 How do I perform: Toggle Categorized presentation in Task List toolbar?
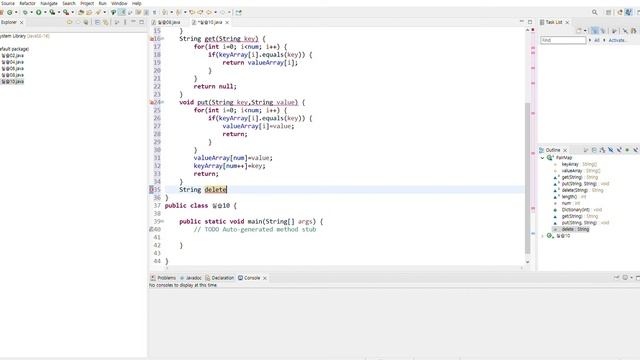tap(594, 31)
